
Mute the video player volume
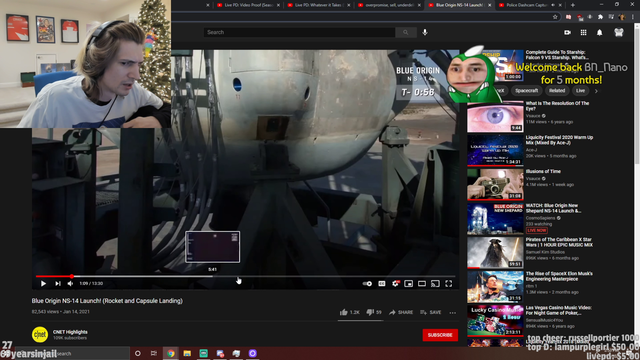(x=70, y=283)
